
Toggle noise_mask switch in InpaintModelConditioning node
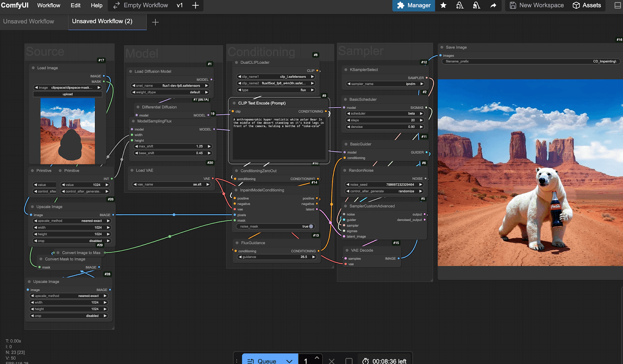(310, 226)
